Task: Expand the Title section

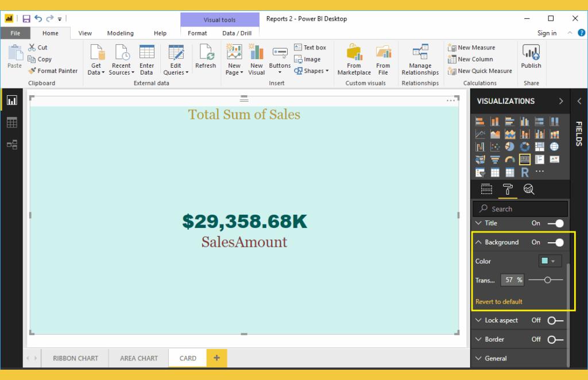Action: (478, 223)
